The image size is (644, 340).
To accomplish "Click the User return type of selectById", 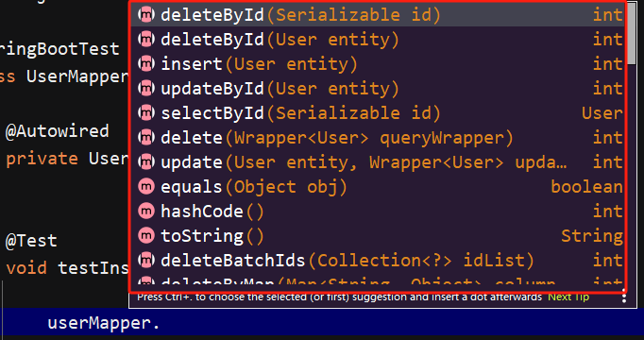I will [x=602, y=113].
